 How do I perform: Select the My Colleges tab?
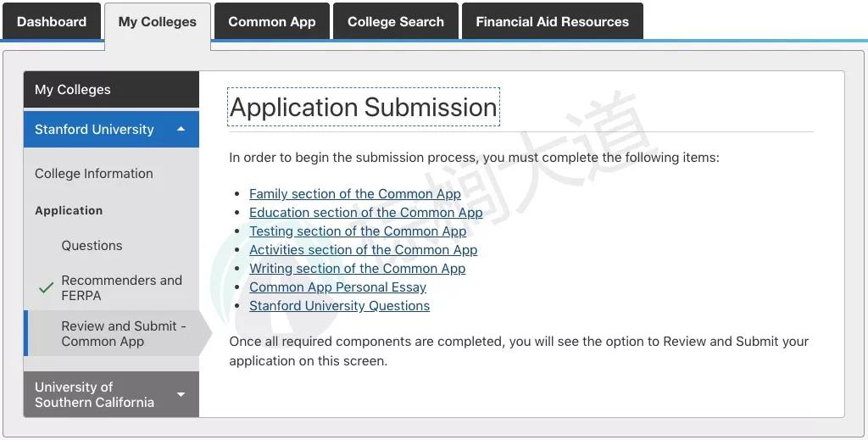click(x=158, y=22)
